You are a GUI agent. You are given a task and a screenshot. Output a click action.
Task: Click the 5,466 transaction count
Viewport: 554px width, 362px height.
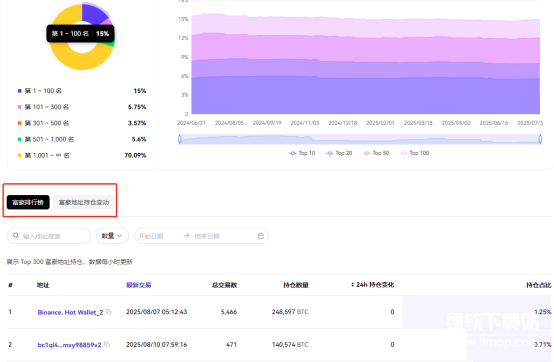(229, 312)
